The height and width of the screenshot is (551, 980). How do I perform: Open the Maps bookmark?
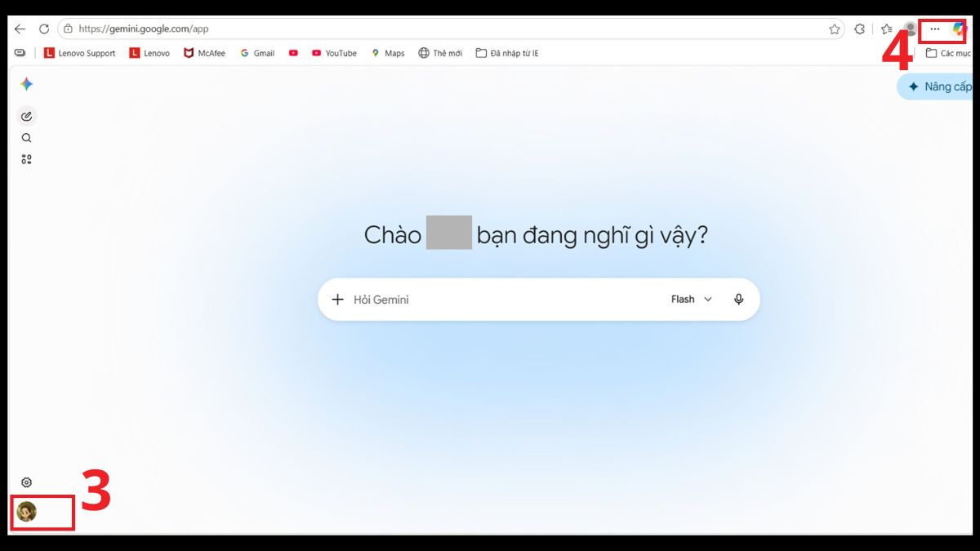click(388, 53)
